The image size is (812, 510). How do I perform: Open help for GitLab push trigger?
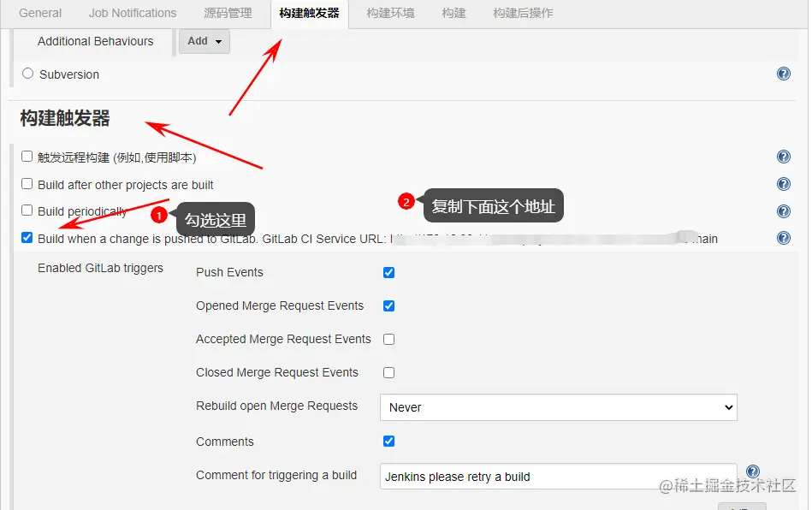[784, 238]
